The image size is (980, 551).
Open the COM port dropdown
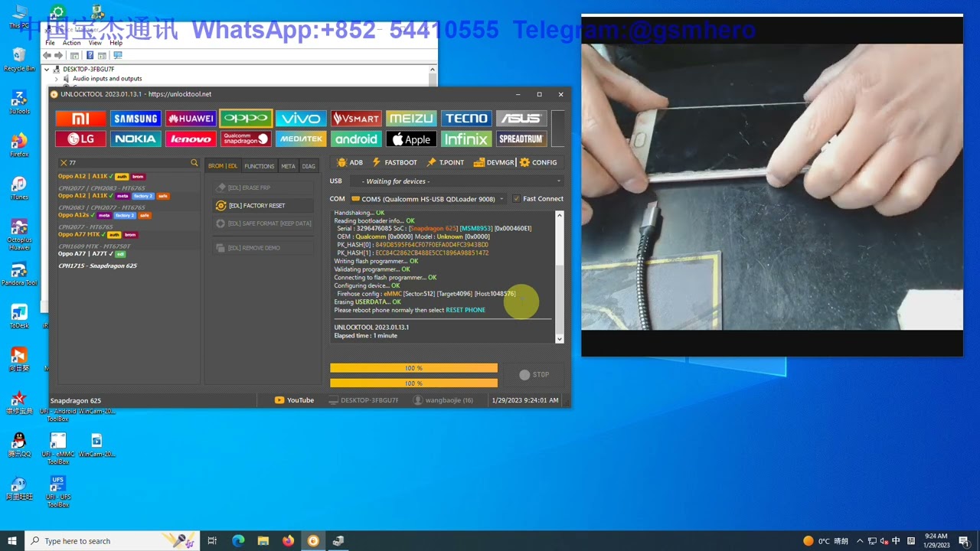427,199
